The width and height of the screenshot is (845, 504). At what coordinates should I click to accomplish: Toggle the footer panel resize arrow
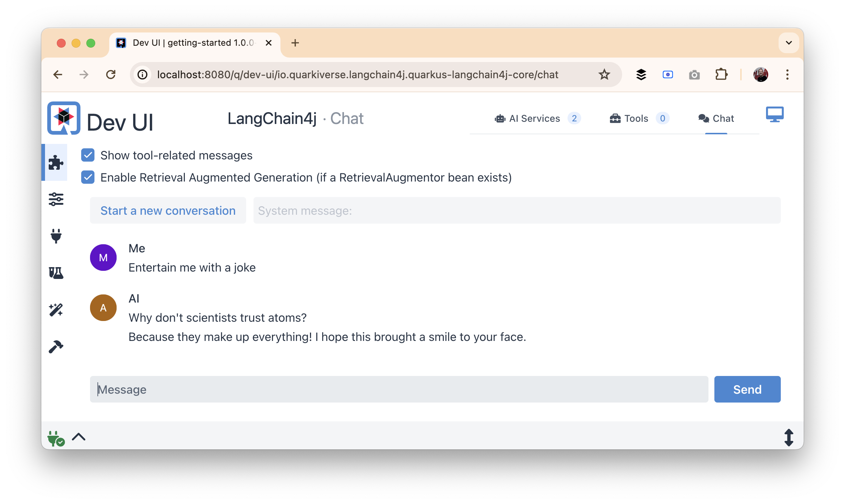pyautogui.click(x=789, y=438)
